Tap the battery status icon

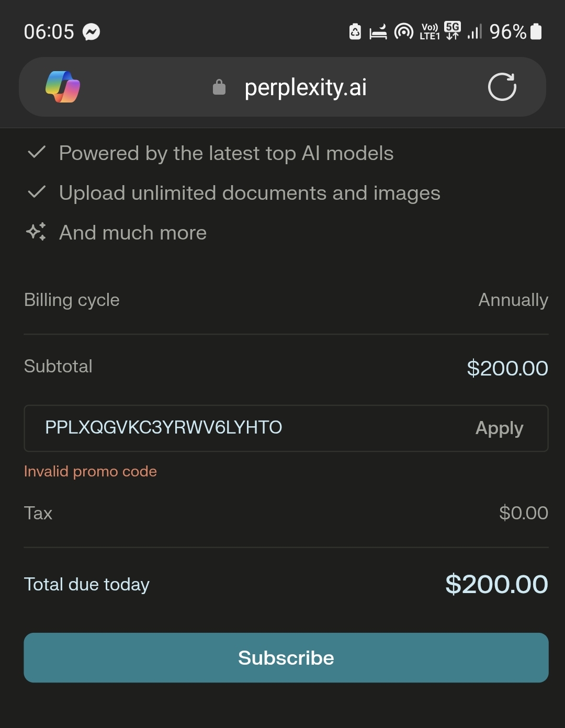tap(536, 31)
